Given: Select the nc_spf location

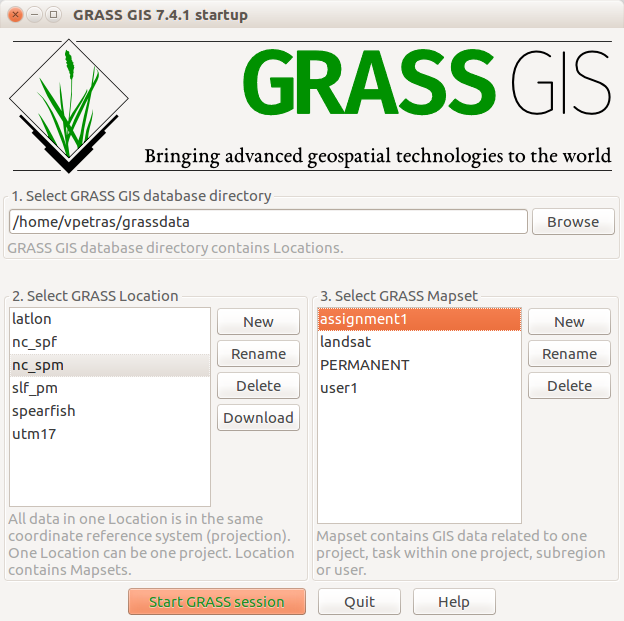Looking at the screenshot, I should coord(110,342).
